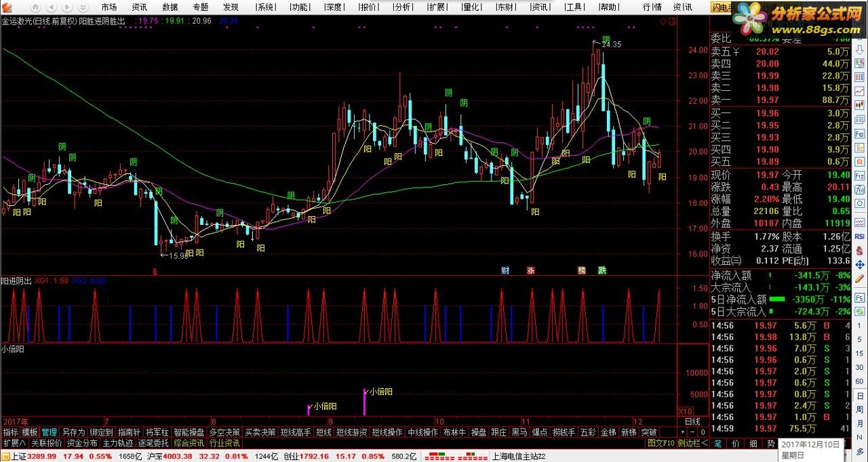The height and width of the screenshot is (462, 868).
Task: Click the down-arrow icon in right sidebar
Action: 859,50
